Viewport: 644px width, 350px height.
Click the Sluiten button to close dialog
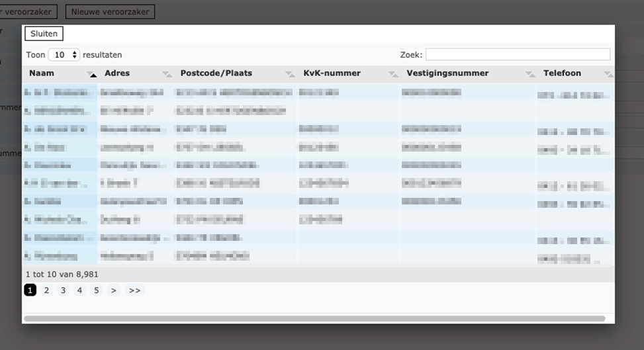coord(44,34)
